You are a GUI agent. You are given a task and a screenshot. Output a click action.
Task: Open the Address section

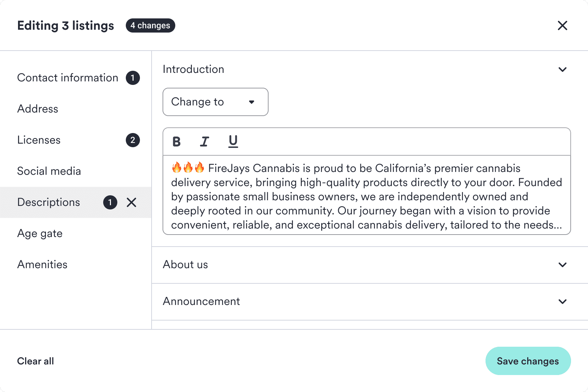coord(76,109)
